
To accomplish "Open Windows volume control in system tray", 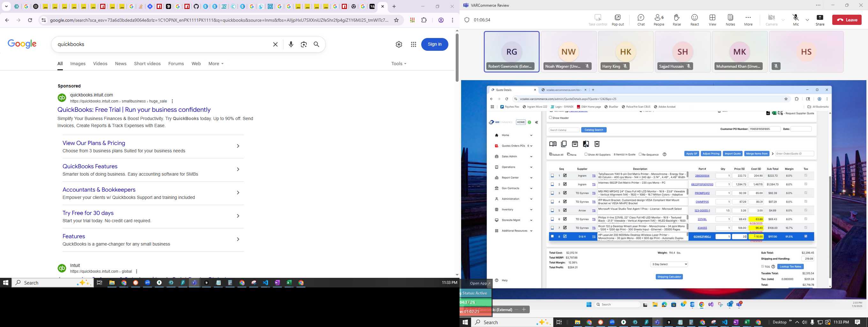I will click(804, 322).
